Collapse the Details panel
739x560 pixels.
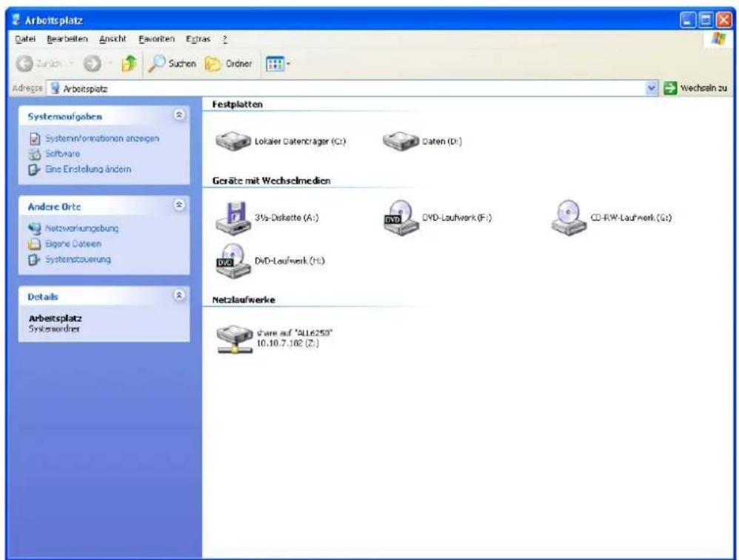tap(179, 295)
